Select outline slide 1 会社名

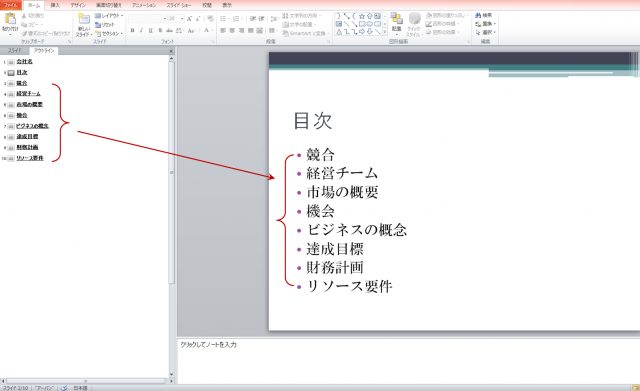(x=24, y=62)
